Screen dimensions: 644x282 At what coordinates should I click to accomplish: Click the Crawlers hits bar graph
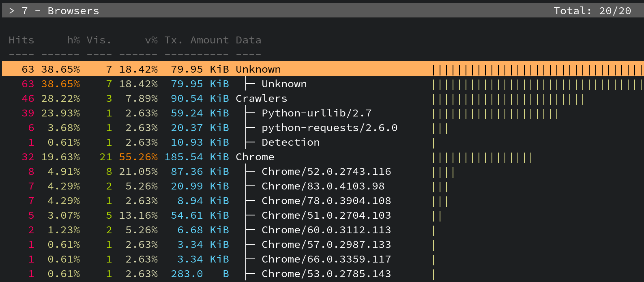point(508,99)
